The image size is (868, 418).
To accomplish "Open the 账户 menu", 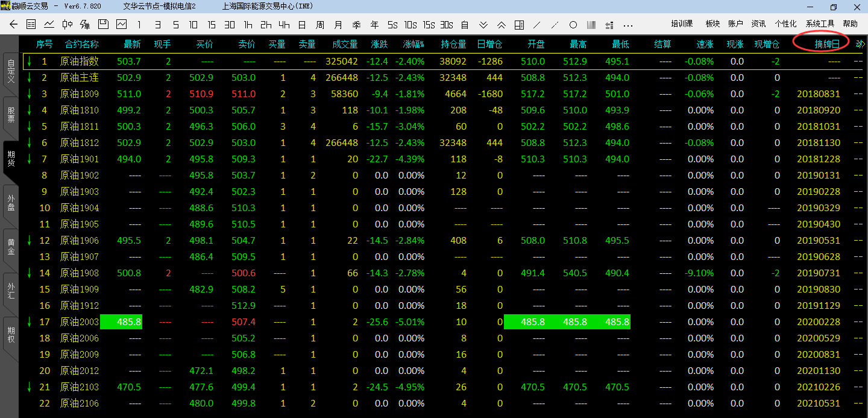I will pyautogui.click(x=735, y=24).
